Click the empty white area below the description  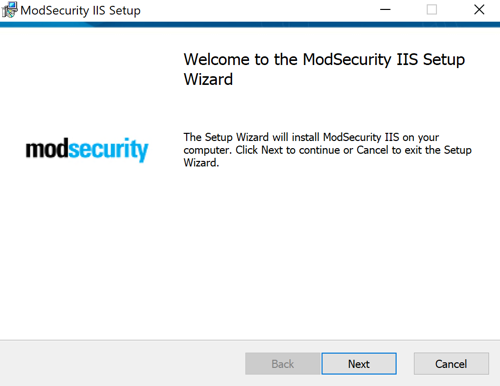[x=327, y=253]
